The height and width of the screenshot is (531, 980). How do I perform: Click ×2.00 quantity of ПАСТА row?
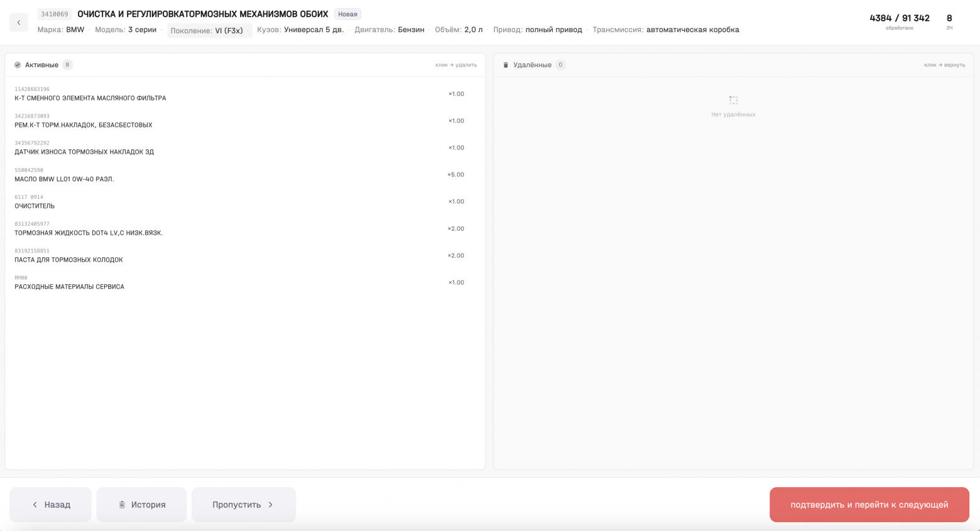pos(455,255)
